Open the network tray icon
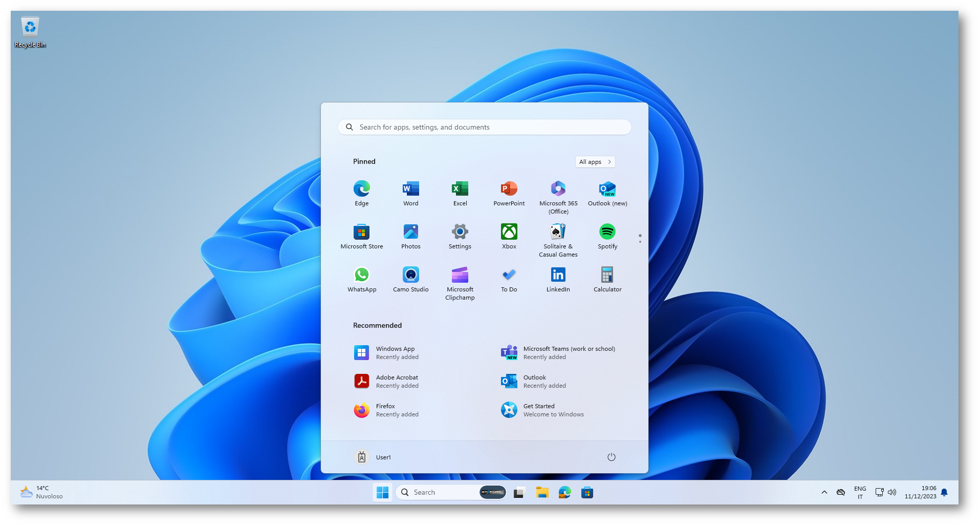 click(880, 493)
